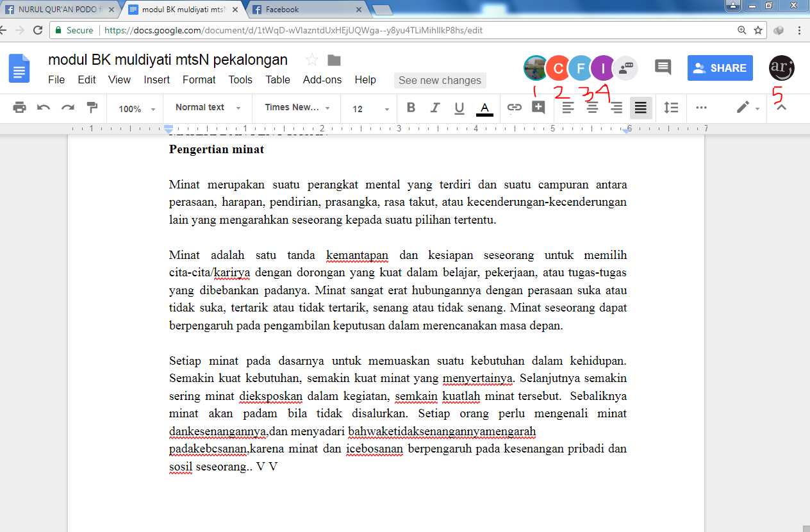The image size is (810, 532).
Task: Star this document
Action: tap(312, 60)
